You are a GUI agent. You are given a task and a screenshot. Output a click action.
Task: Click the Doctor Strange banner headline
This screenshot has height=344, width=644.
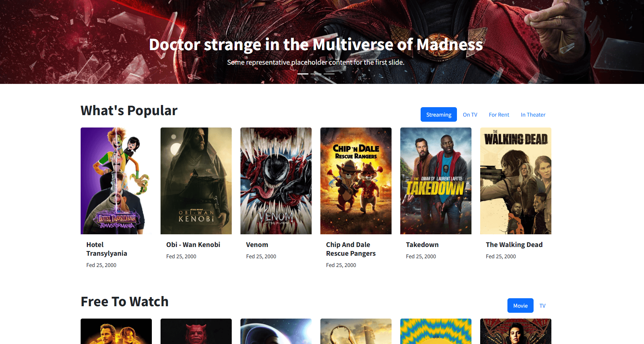(316, 44)
